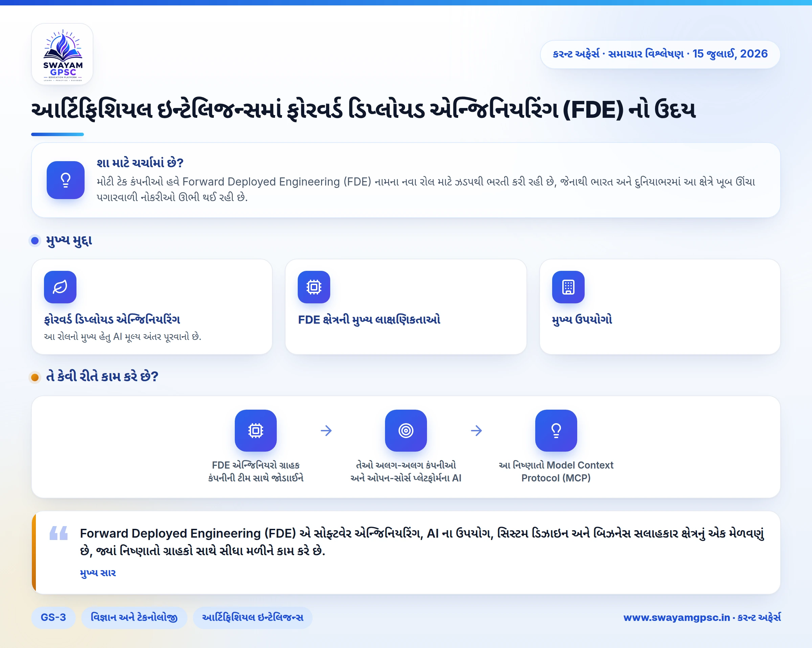Click the caption આ નિષ્ણાતો Model Context Protocol (MCP)
The height and width of the screenshot is (648, 812).
point(556,472)
